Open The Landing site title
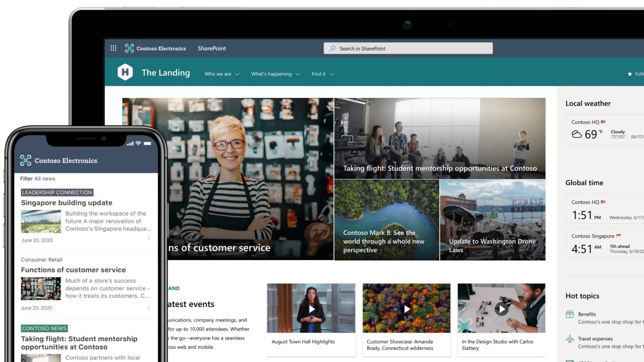This screenshot has height=362, width=644. pos(166,73)
